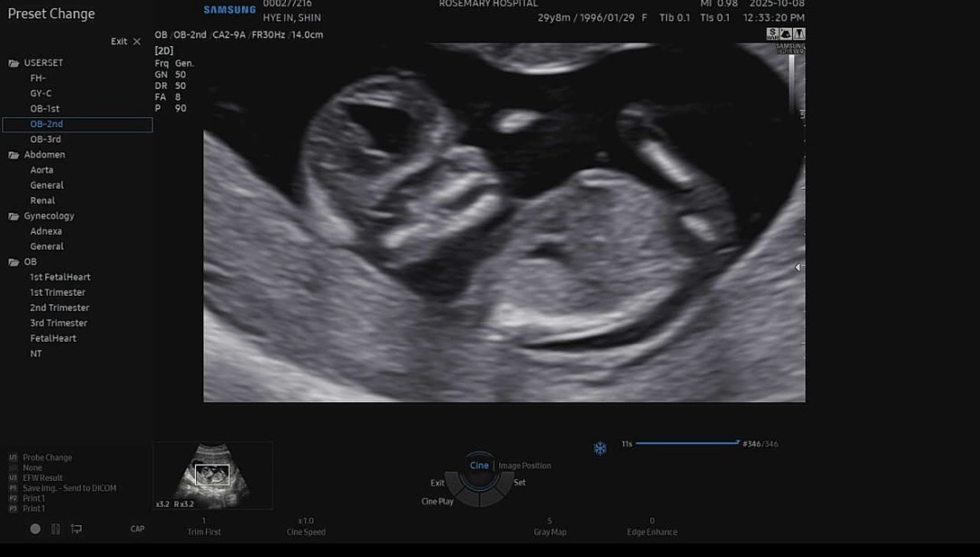Click the blue freeze snowflake icon

pos(600,448)
